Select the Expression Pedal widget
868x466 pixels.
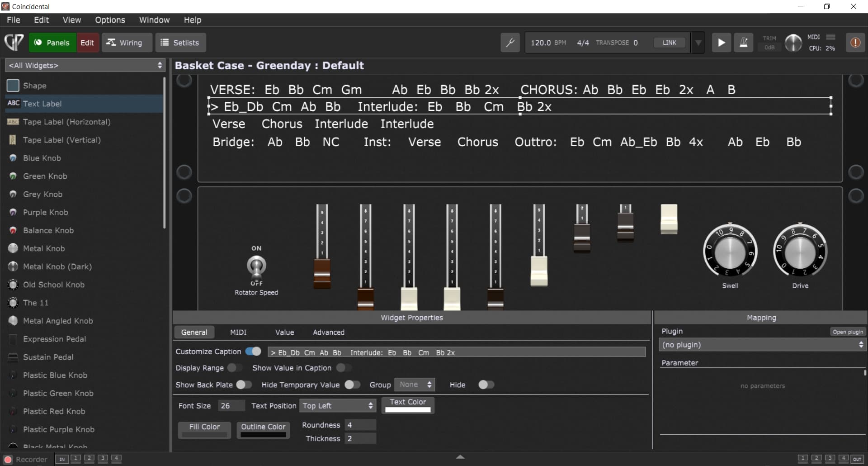click(x=54, y=339)
